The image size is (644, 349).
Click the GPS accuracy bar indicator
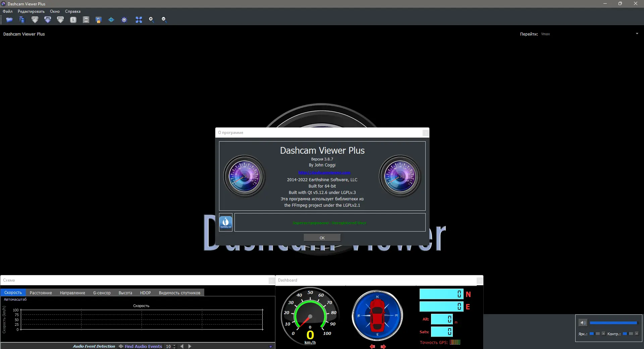tap(455, 342)
